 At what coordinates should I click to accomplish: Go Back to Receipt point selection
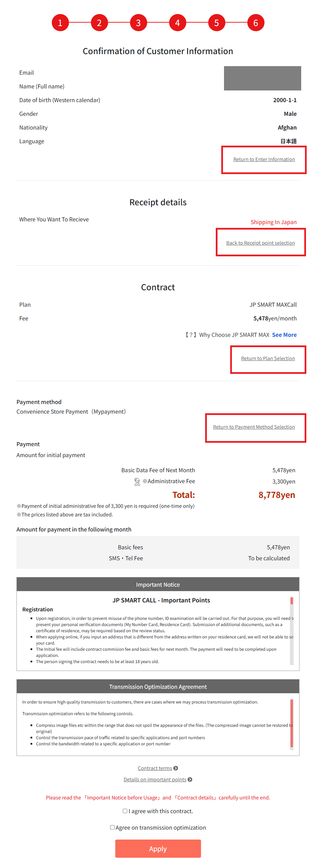point(260,243)
